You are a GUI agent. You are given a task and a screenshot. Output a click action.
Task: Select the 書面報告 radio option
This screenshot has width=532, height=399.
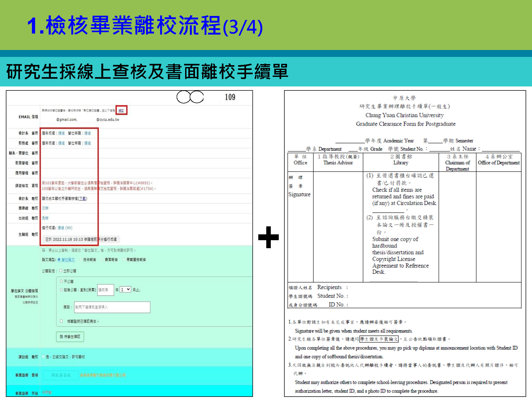pos(102,260)
